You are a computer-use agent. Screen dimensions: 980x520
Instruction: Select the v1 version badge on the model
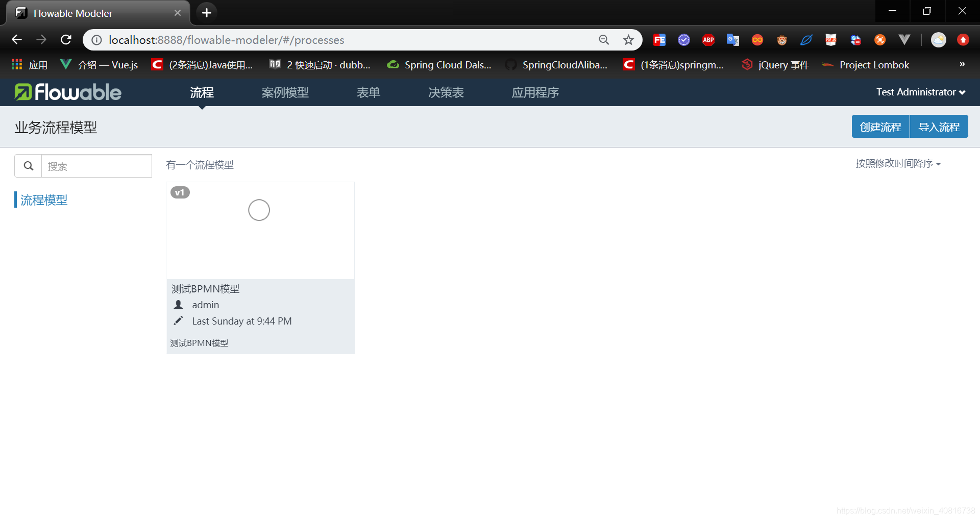point(180,192)
